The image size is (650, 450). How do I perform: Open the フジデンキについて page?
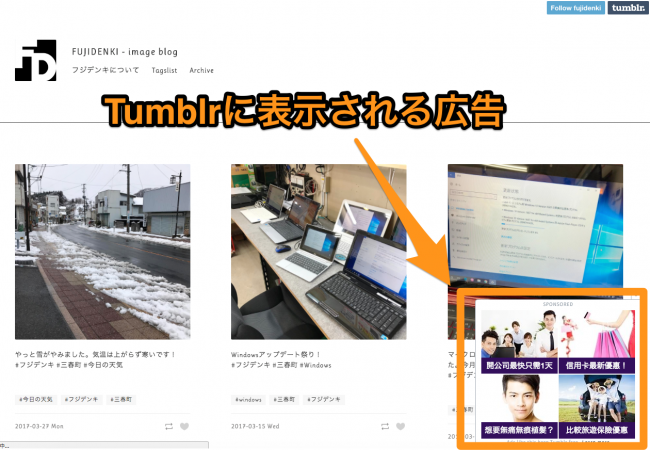click(105, 70)
